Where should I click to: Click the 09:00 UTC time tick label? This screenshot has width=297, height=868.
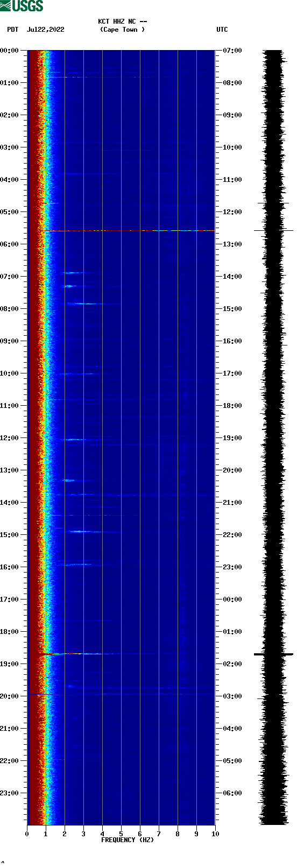click(232, 115)
